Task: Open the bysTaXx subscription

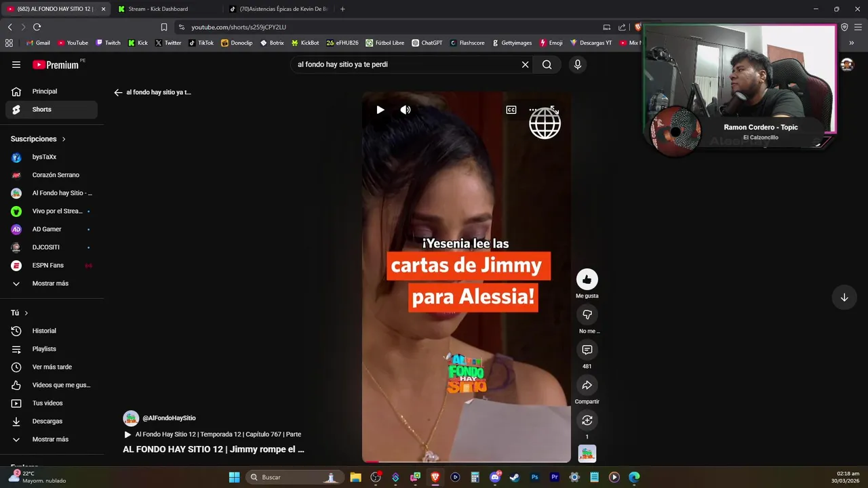Action: tap(52, 157)
